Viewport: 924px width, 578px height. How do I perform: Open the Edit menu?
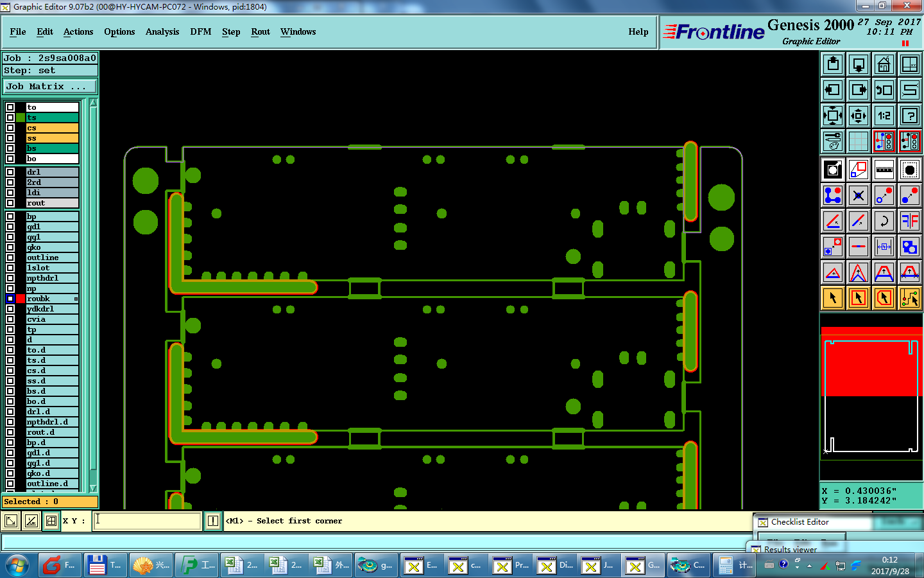pos(45,31)
